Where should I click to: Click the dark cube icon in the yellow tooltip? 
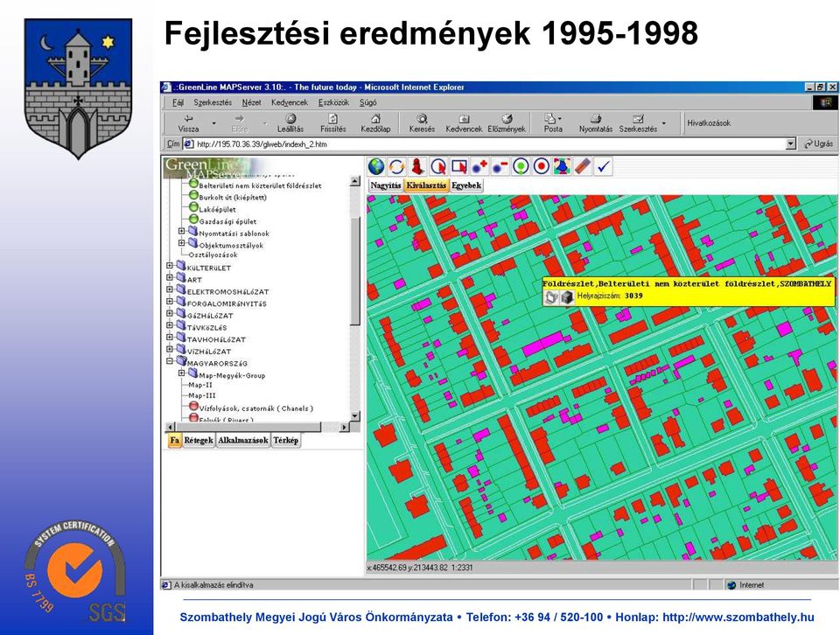(x=567, y=297)
